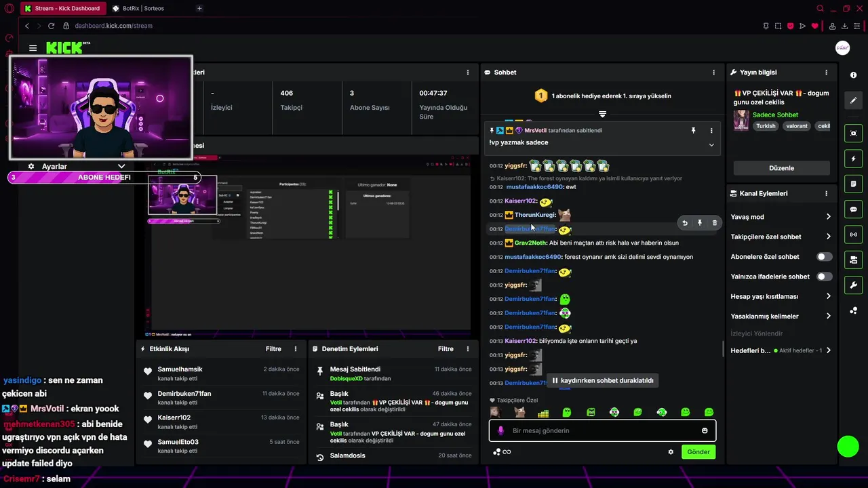Click the browser downloads icon
Image resolution: width=868 pixels, height=488 pixels.
845,26
